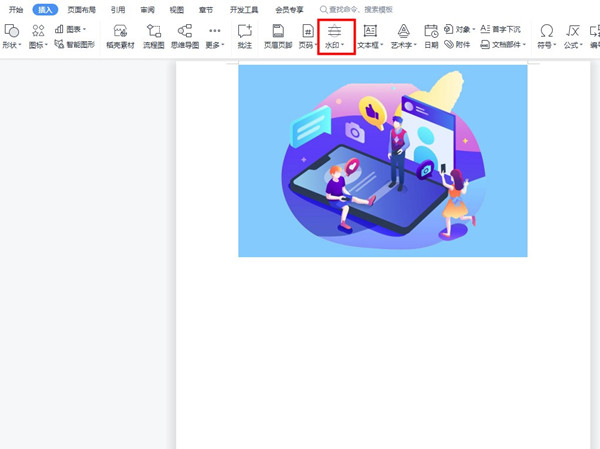
Task: Expand the 文本框 (Text box) dropdown
Action: click(370, 45)
